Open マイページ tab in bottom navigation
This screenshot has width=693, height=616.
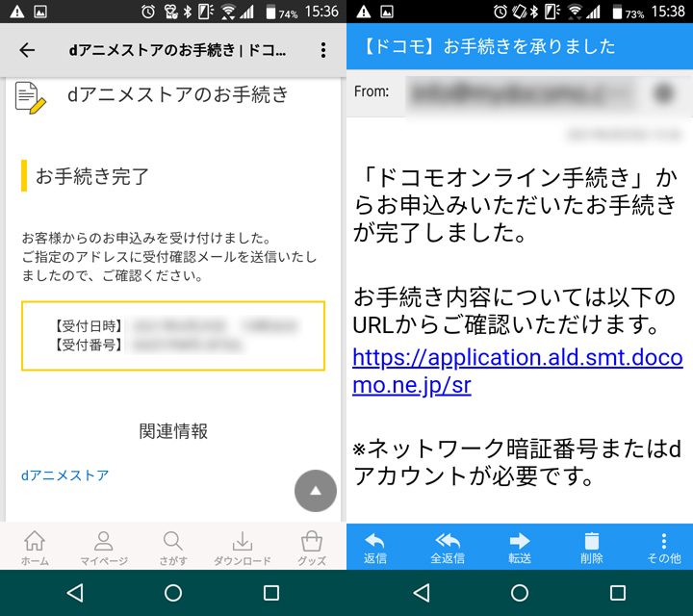point(104,549)
